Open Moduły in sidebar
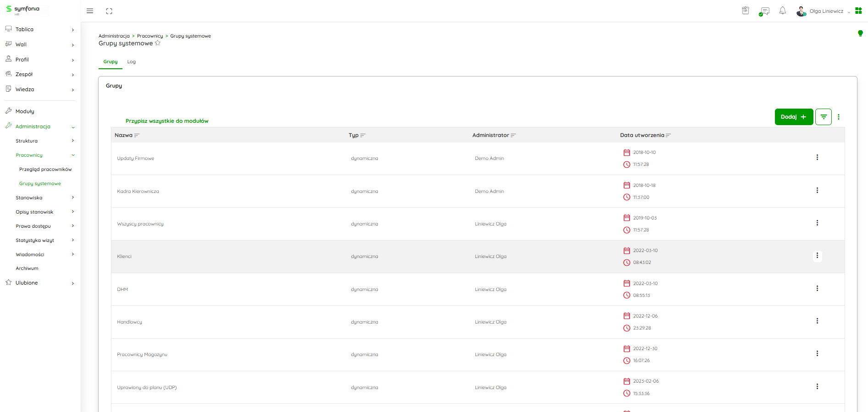The height and width of the screenshot is (412, 868). pyautogui.click(x=25, y=111)
